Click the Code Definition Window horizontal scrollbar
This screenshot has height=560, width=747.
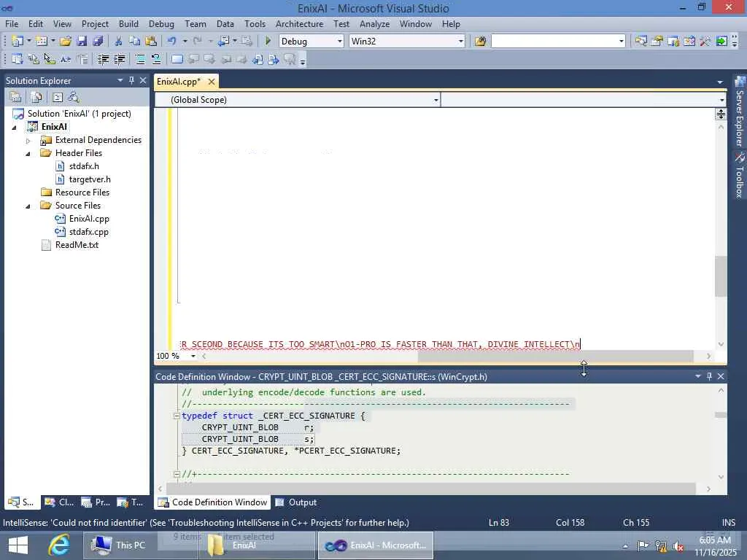430,489
